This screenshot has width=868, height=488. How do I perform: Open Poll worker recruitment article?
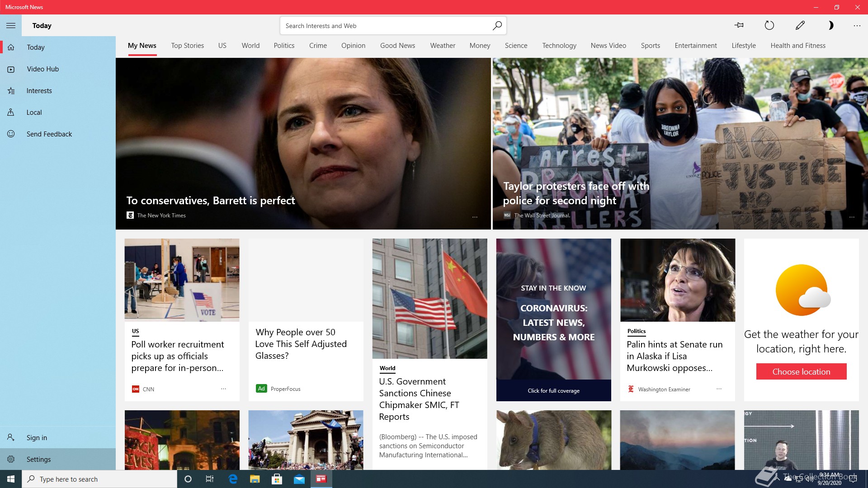coord(178,356)
